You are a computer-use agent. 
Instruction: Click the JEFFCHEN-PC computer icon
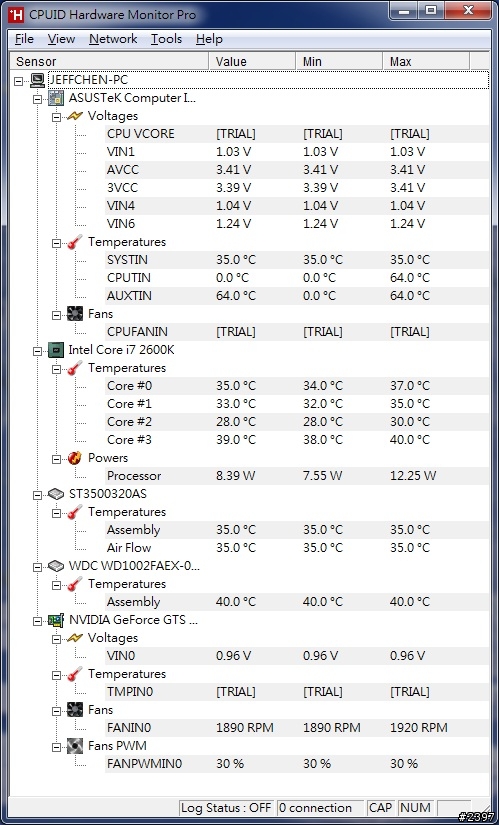click(x=38, y=80)
